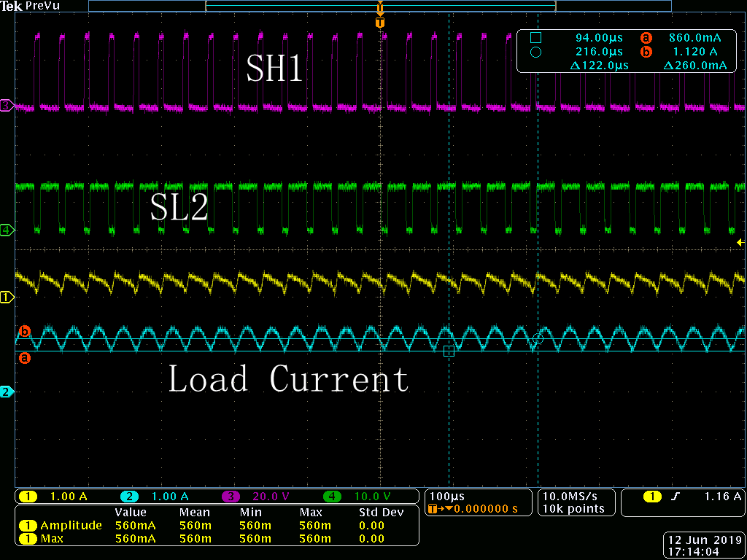The image size is (747, 560).
Task: Click the Amplitude measurement label
Action: 71,526
